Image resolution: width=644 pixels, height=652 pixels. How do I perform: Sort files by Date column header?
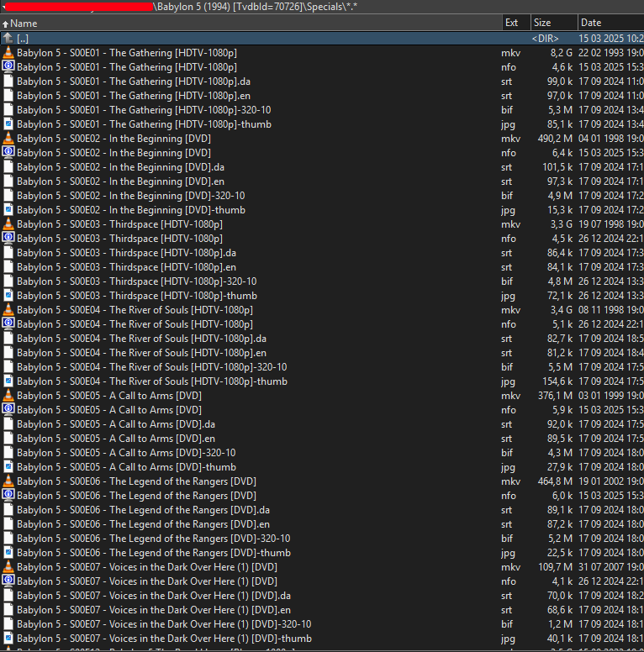pyautogui.click(x=610, y=23)
